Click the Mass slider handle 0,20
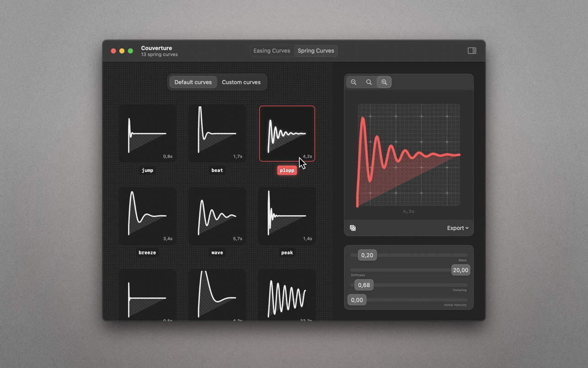This screenshot has width=588, height=368. [367, 255]
